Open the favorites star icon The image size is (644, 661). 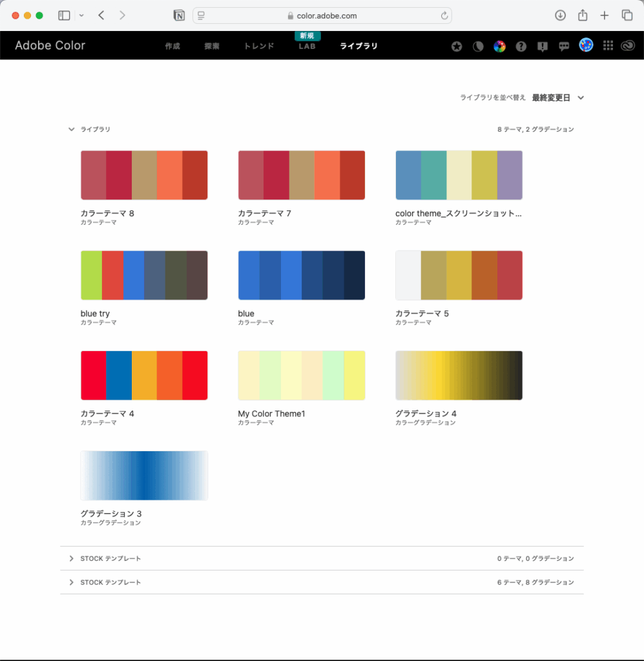coord(456,46)
